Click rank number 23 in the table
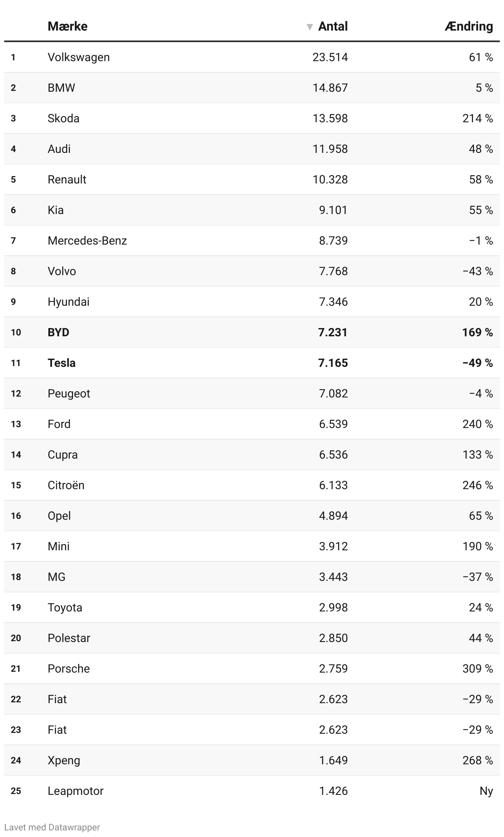The height and width of the screenshot is (837, 504). (16, 730)
